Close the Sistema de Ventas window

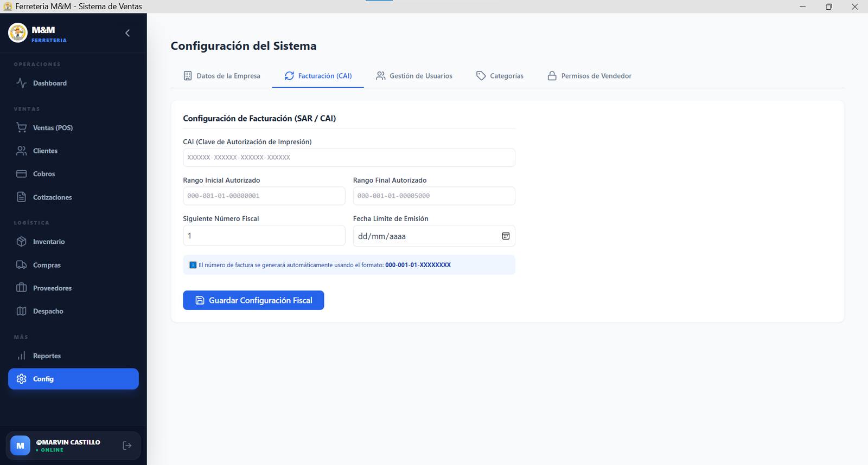click(x=854, y=7)
